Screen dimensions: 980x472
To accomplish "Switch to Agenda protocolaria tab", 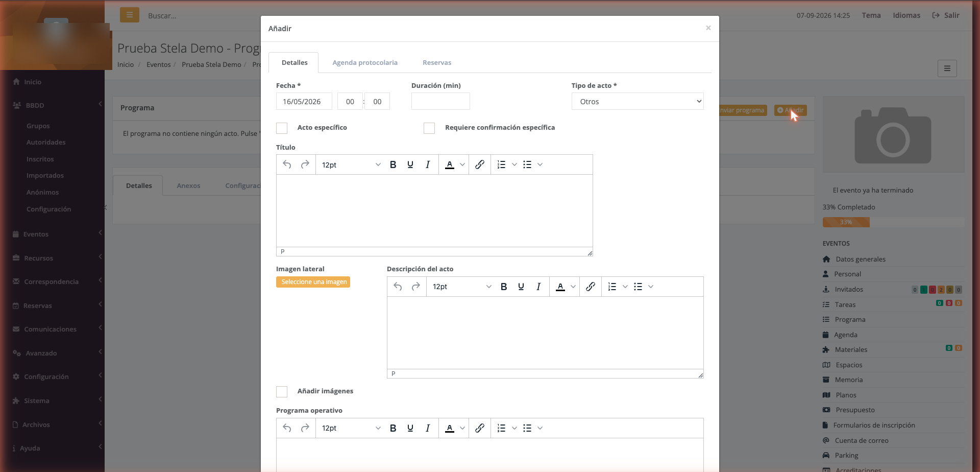I will pyautogui.click(x=365, y=62).
